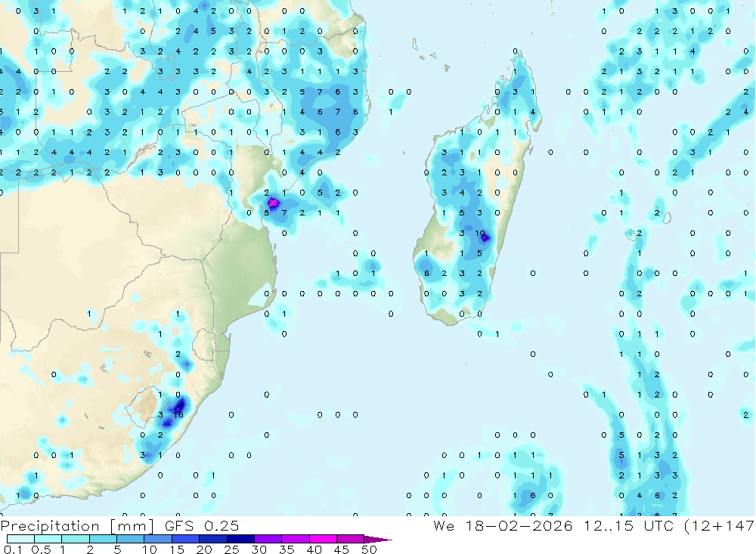Click the 35–40 mm legend color swatch
Screen dimensions: 756x554
point(295,539)
